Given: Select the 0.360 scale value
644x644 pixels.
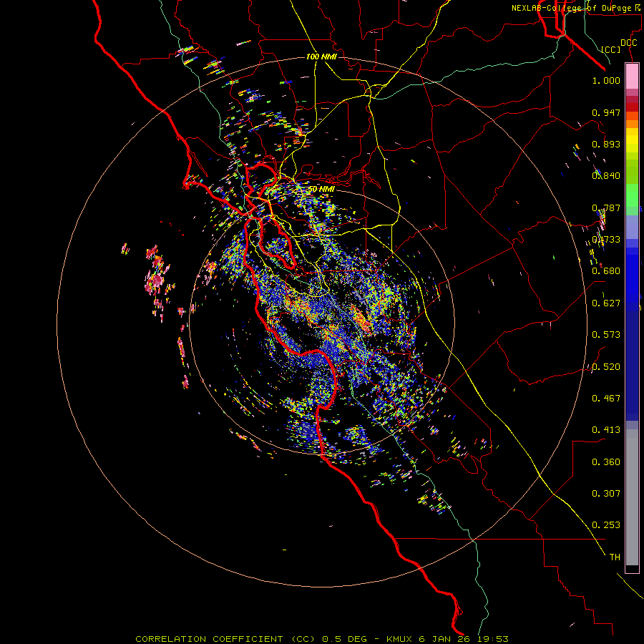Looking at the screenshot, I should [x=606, y=462].
